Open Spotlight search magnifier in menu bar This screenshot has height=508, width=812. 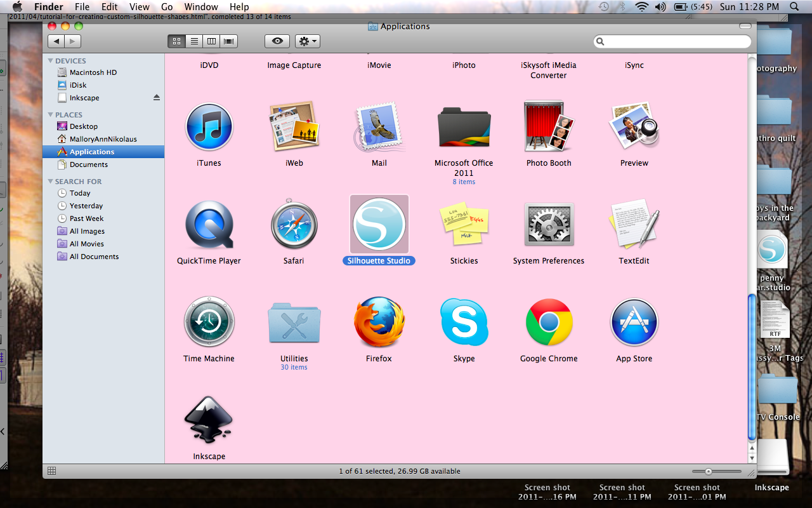(x=794, y=7)
